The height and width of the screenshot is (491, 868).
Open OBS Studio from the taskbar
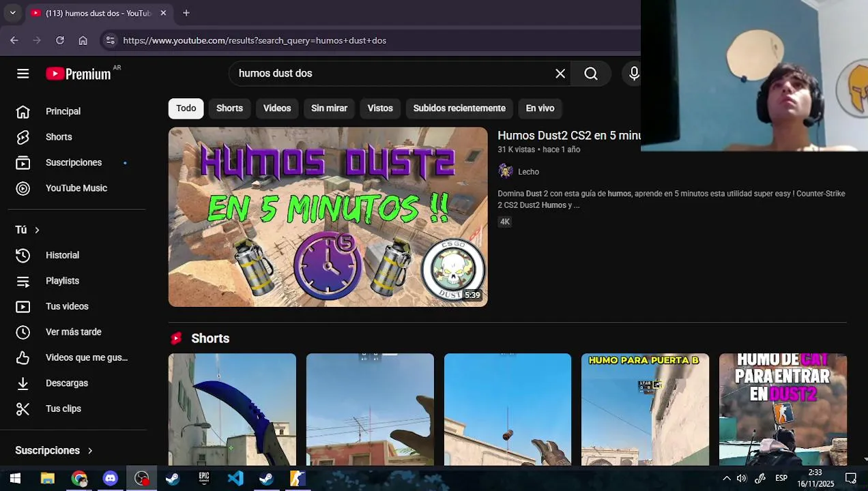[x=141, y=479]
